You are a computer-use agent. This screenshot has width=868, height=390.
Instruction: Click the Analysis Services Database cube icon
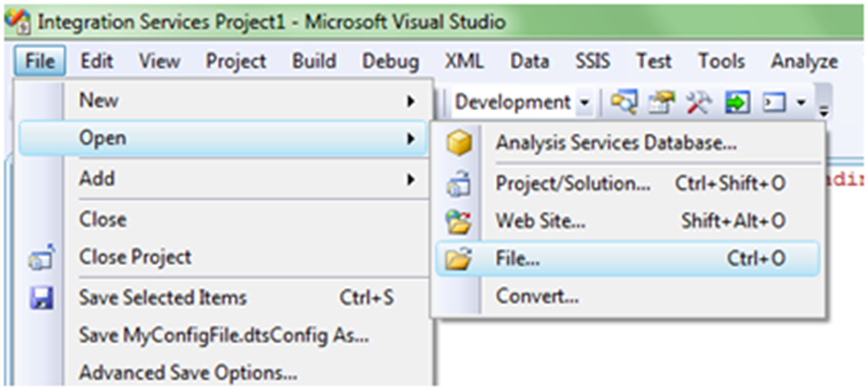(x=459, y=142)
